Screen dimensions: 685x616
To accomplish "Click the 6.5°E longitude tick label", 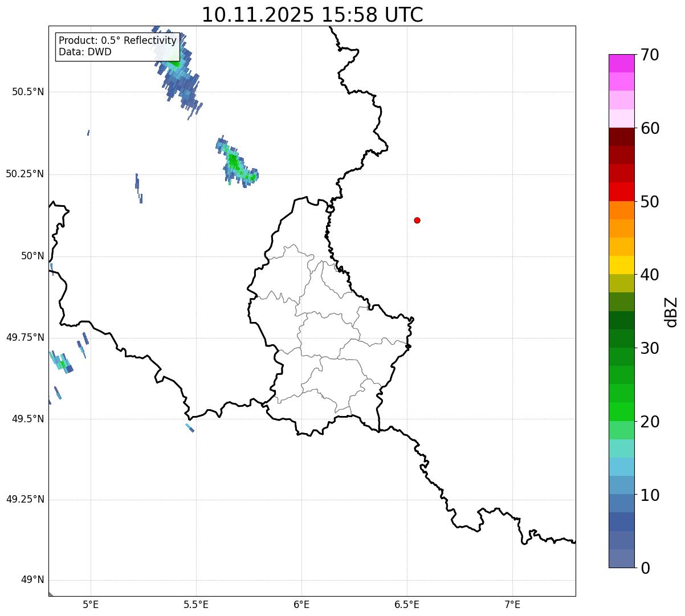I will pyautogui.click(x=407, y=605).
